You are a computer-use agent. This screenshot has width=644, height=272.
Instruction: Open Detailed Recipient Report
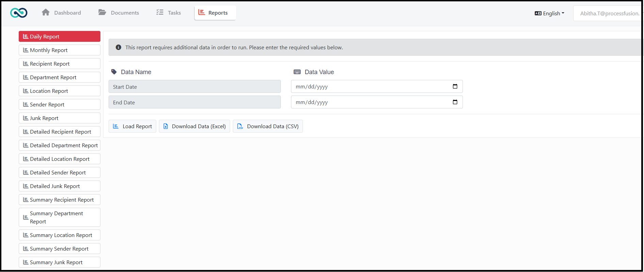point(60,132)
